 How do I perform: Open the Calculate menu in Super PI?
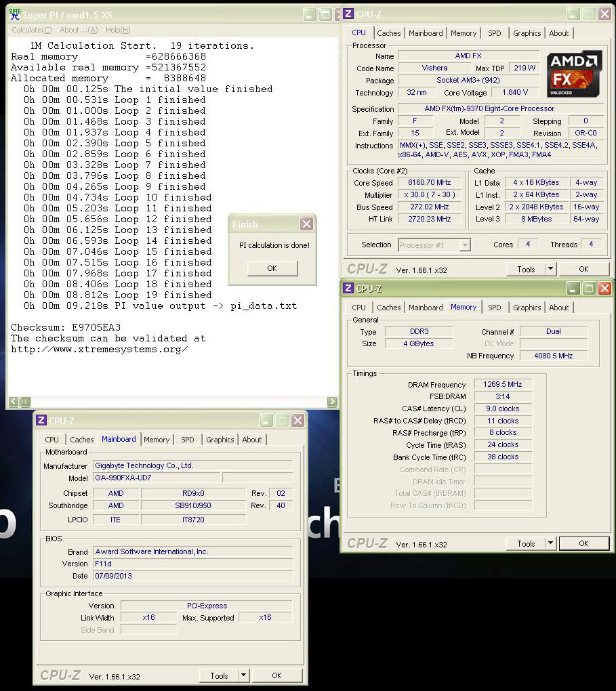31,30
